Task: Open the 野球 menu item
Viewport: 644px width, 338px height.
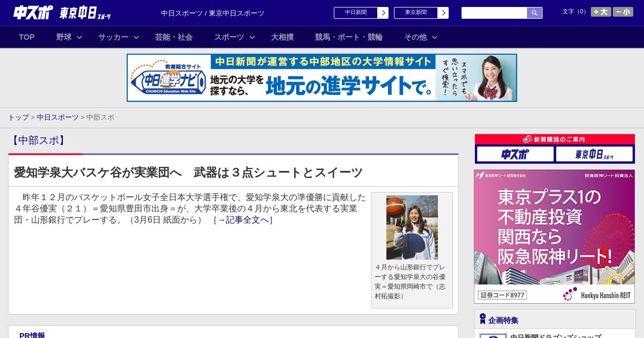Action: (x=64, y=37)
